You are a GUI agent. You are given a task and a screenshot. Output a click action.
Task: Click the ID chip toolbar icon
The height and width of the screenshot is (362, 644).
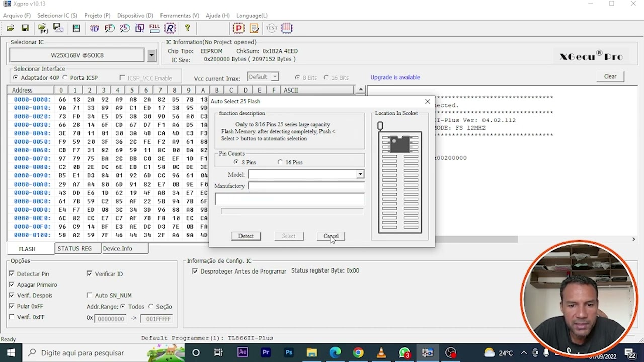pyautogui.click(x=94, y=28)
